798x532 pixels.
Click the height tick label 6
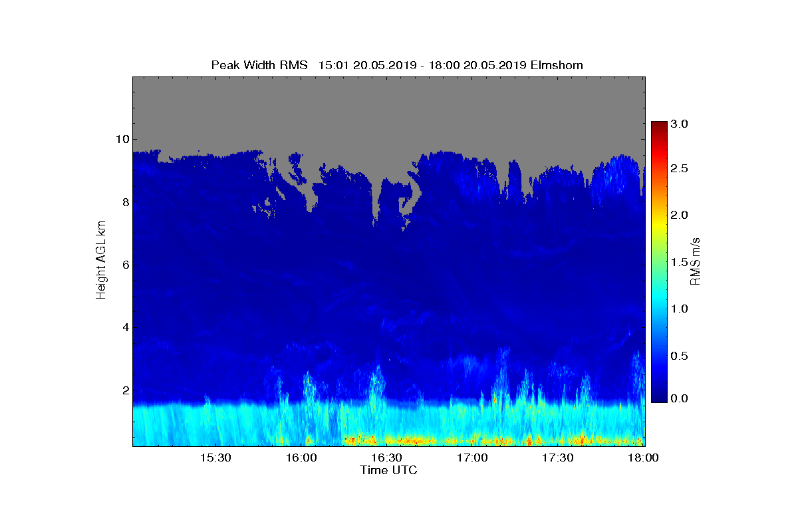pyautogui.click(x=125, y=265)
